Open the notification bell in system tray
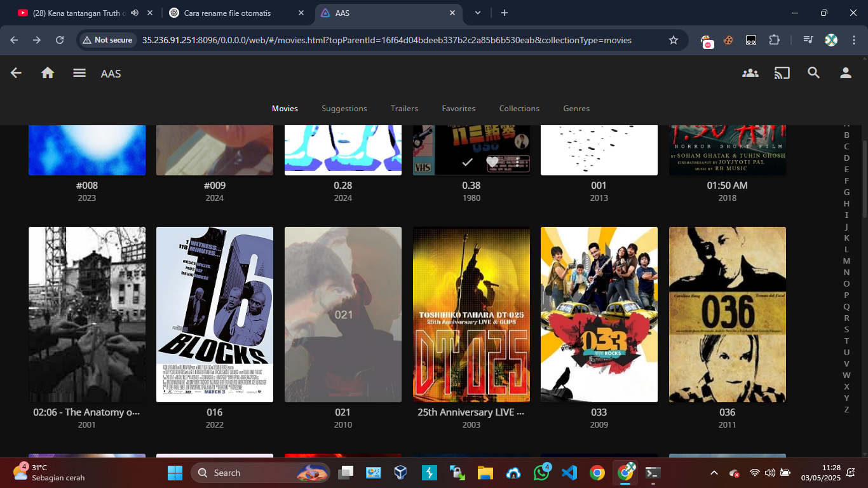 [851, 473]
